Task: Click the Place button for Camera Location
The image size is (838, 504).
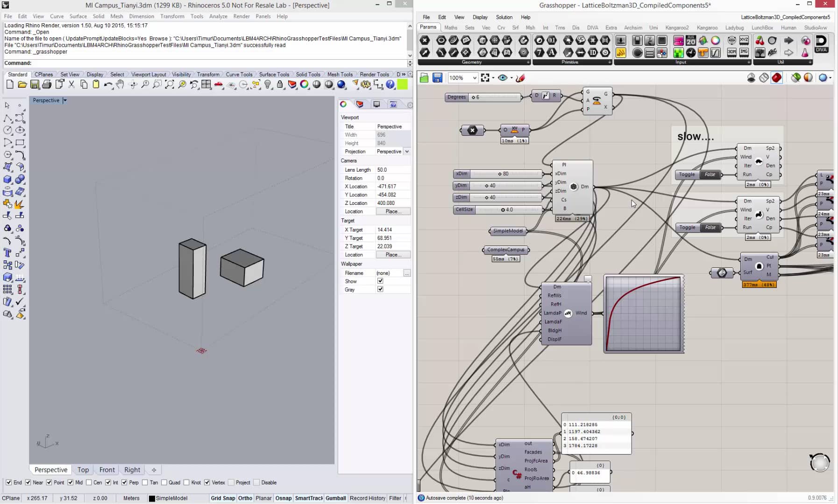Action: pyautogui.click(x=393, y=211)
